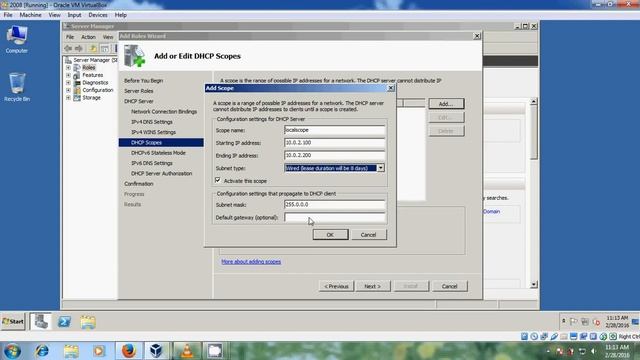Open VLC media player from host taskbar

pos(187,351)
